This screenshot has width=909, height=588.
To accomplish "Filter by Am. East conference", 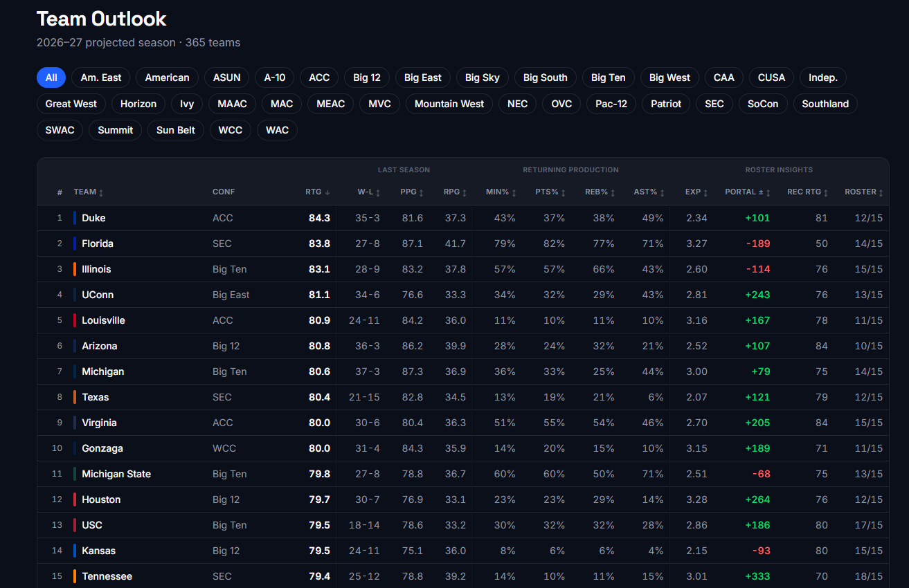I will point(101,77).
